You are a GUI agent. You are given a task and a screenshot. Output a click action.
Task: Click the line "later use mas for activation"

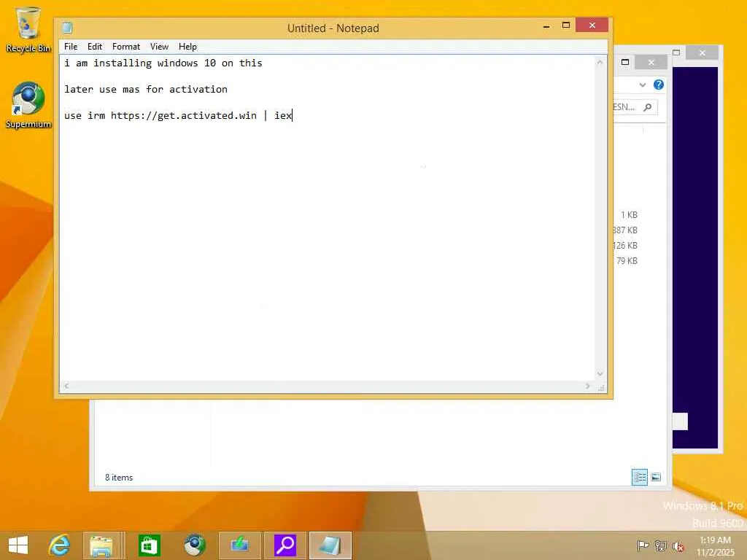146,89
